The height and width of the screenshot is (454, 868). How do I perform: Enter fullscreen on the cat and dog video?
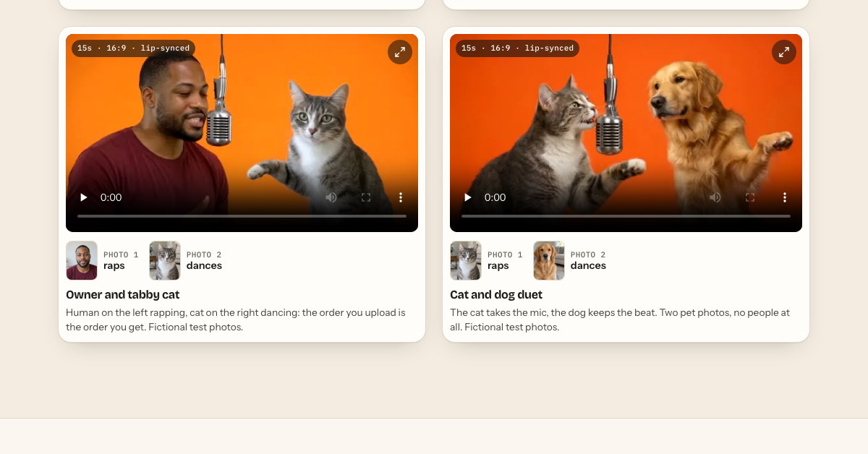[x=750, y=197]
